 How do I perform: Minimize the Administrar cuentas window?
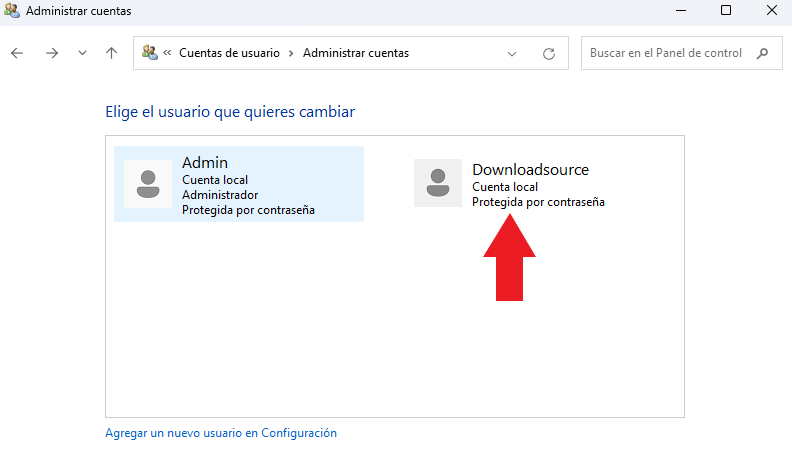(681, 10)
